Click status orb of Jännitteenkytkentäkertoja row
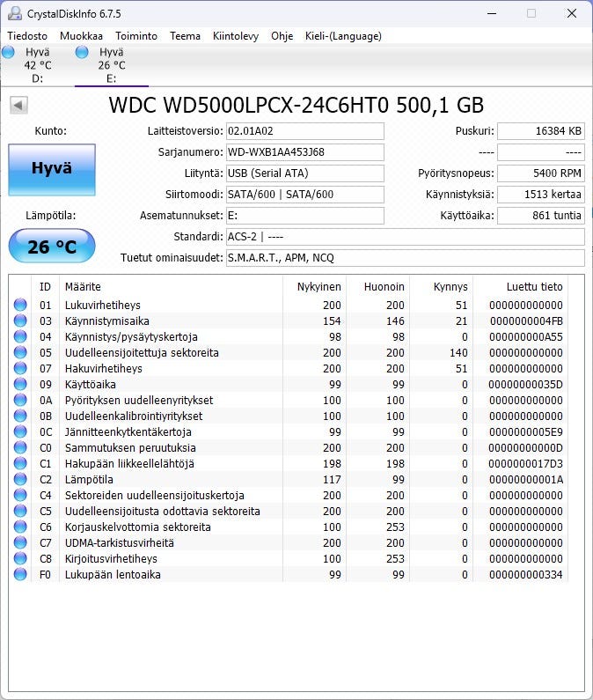The height and width of the screenshot is (700, 593). [20, 431]
